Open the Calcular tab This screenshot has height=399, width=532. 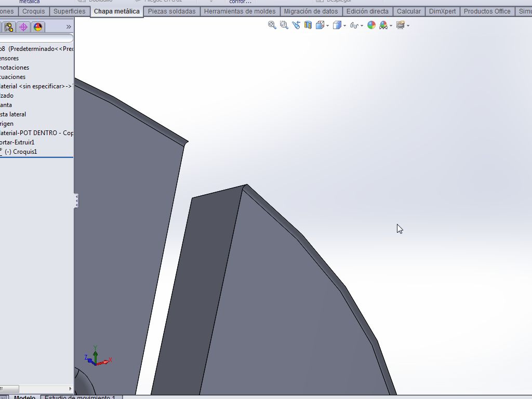click(x=409, y=11)
